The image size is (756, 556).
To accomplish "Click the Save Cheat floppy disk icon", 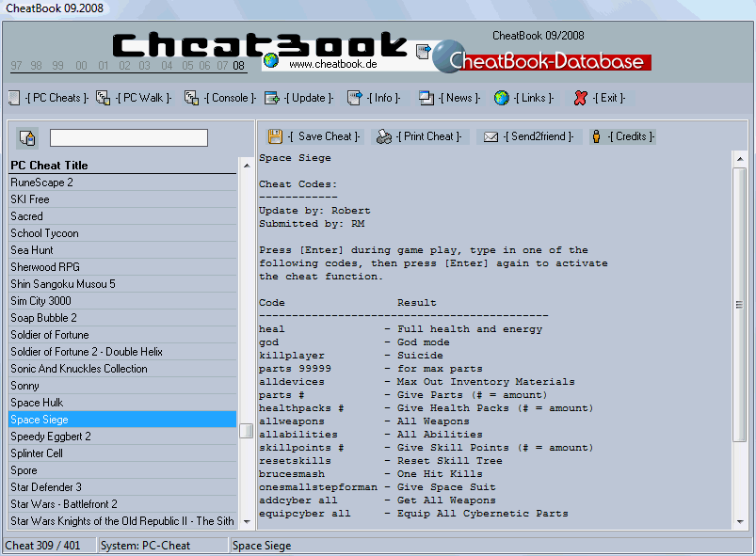I will (x=275, y=136).
